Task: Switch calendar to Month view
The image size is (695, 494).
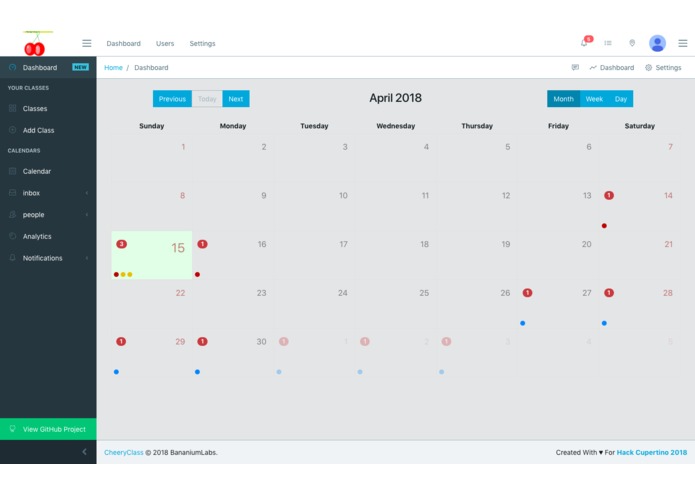Action: click(563, 99)
